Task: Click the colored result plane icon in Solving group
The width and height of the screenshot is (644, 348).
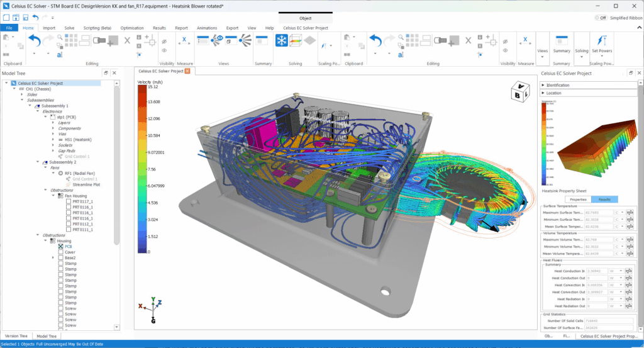Action: pos(296,40)
